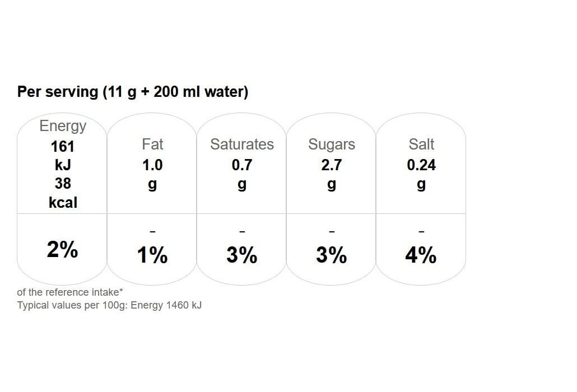
Task: Select the Energy label in the first column
Action: click(63, 126)
